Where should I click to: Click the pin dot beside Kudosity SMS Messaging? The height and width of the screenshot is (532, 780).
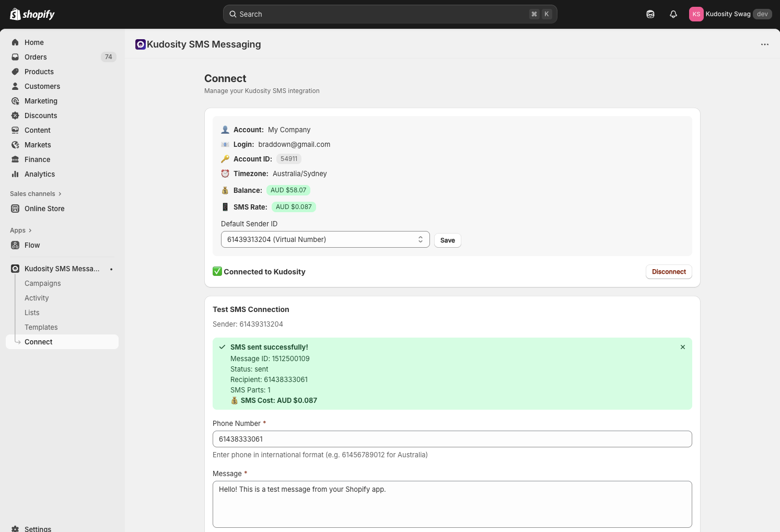coord(111,269)
